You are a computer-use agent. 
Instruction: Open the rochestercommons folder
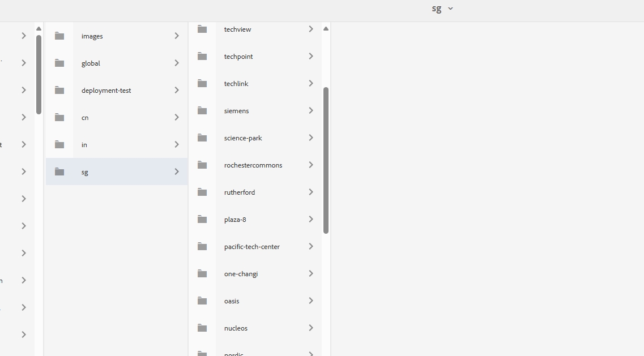pos(253,165)
